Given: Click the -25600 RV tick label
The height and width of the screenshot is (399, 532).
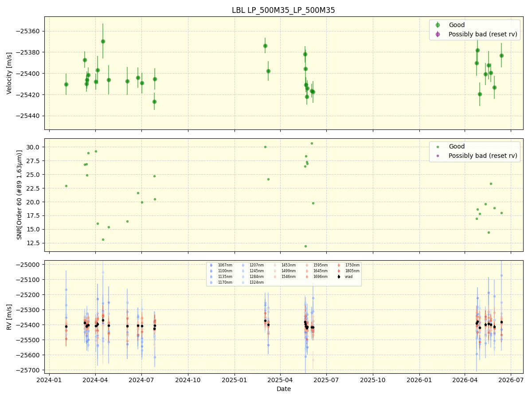Looking at the screenshot, I should pyautogui.click(x=28, y=355).
